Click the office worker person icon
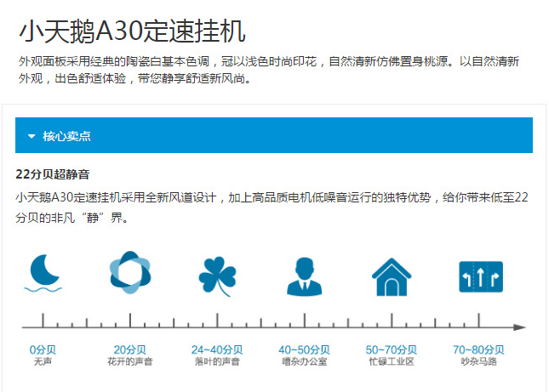 (x=304, y=276)
